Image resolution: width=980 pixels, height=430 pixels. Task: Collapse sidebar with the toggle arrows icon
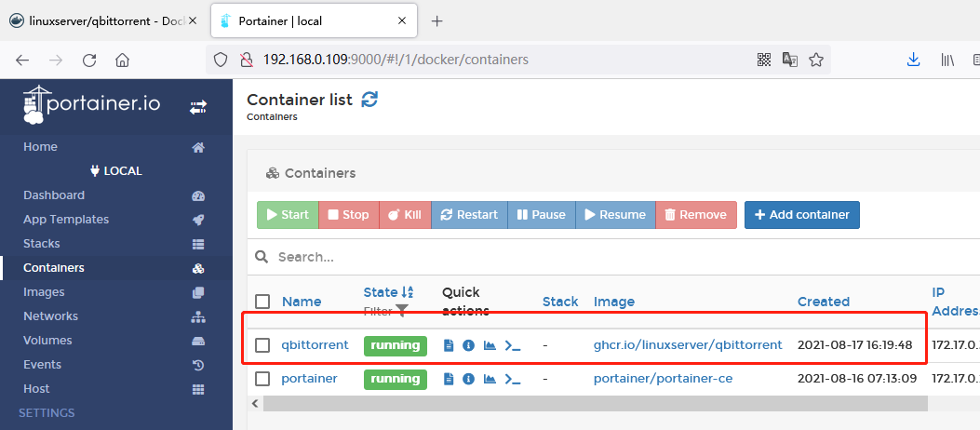(x=198, y=107)
